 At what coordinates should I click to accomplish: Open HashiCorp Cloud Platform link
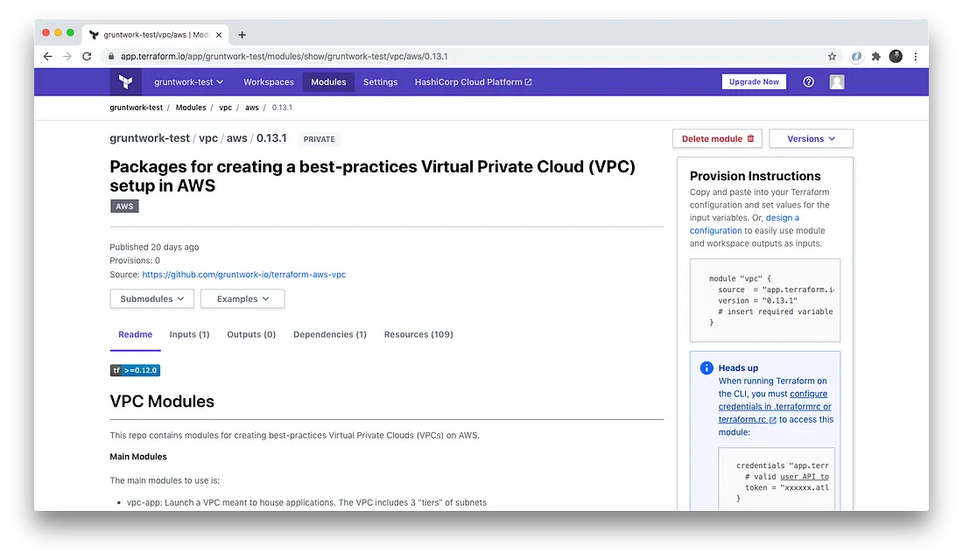(473, 81)
